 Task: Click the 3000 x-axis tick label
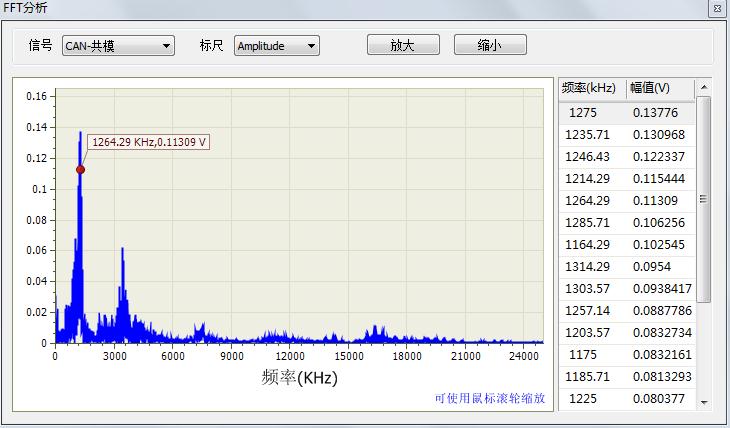pos(115,356)
